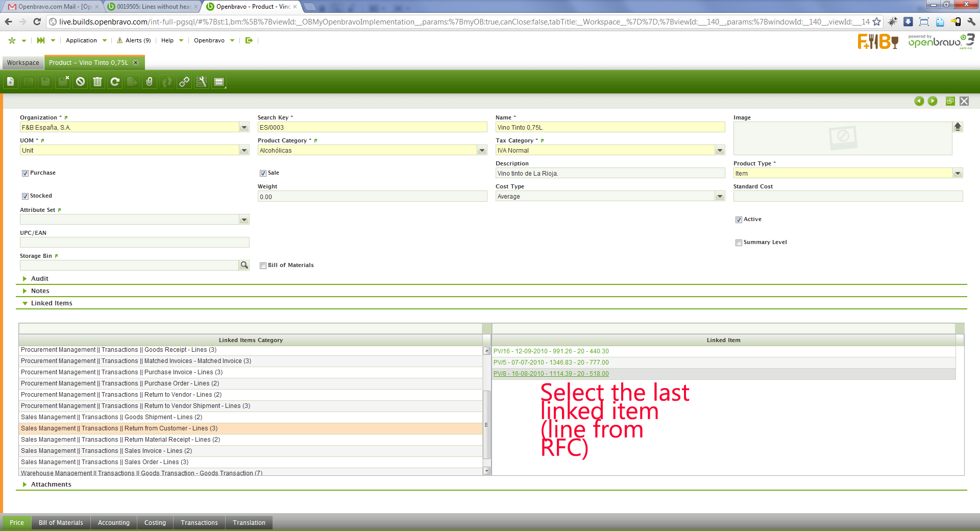Enable the Bill of Materials checkbox

click(263, 265)
